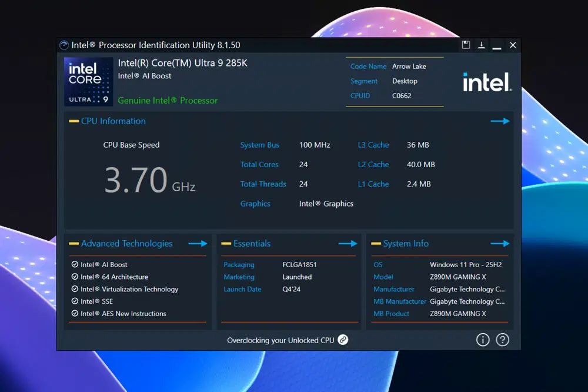Click the L3 Cache label
The width and height of the screenshot is (588, 392).
[373, 145]
